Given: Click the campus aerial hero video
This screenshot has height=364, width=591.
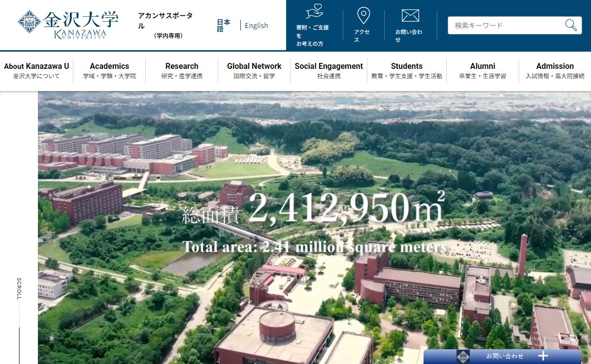Looking at the screenshot, I should 314,228.
